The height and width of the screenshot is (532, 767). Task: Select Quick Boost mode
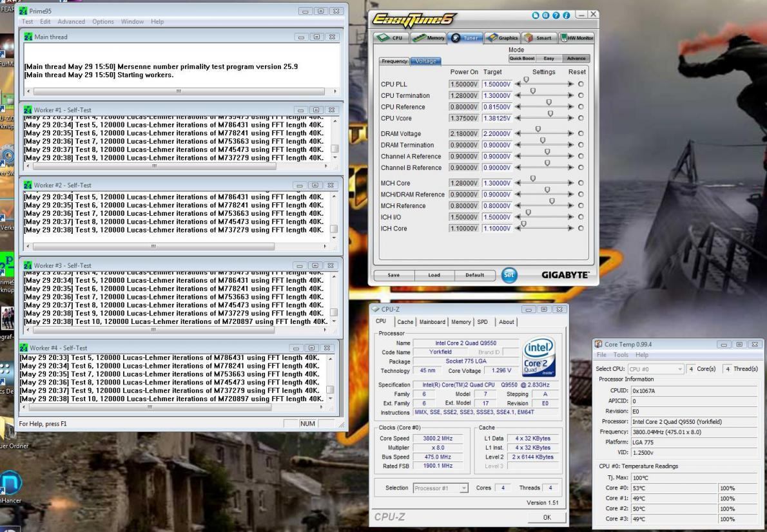[522, 58]
